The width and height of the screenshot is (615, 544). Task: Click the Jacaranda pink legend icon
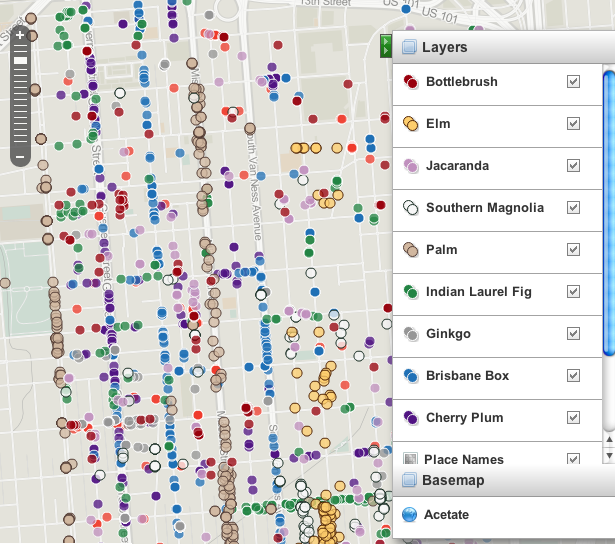[x=410, y=166]
